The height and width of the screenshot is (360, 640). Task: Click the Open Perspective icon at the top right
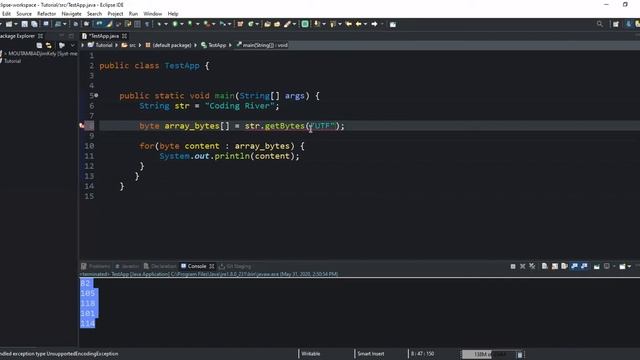616,24
